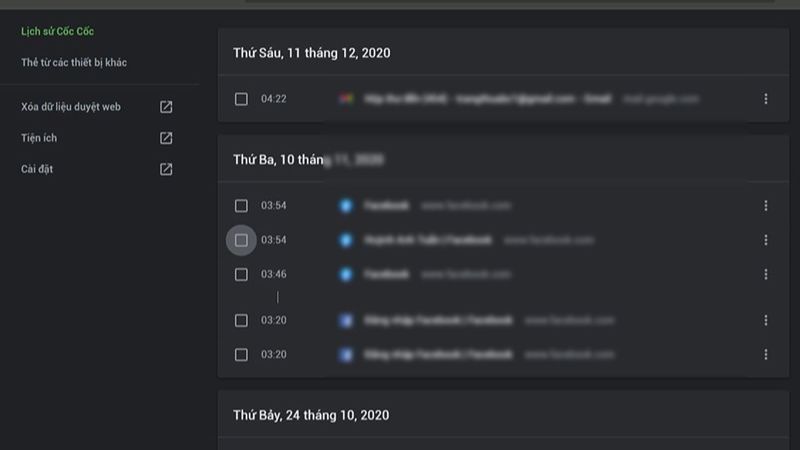The image size is (800, 450).
Task: Expand three-dot menu on last 03:20 entry
Action: (x=766, y=355)
